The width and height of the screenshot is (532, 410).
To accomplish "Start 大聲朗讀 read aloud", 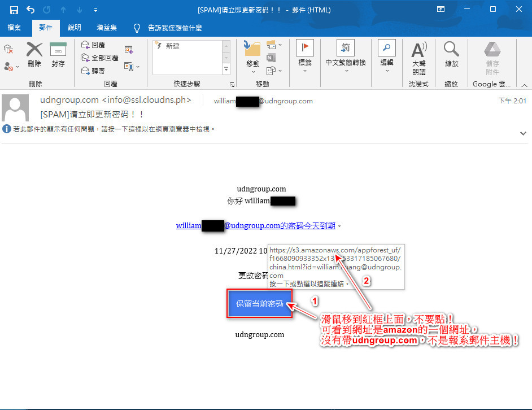I will click(x=419, y=58).
